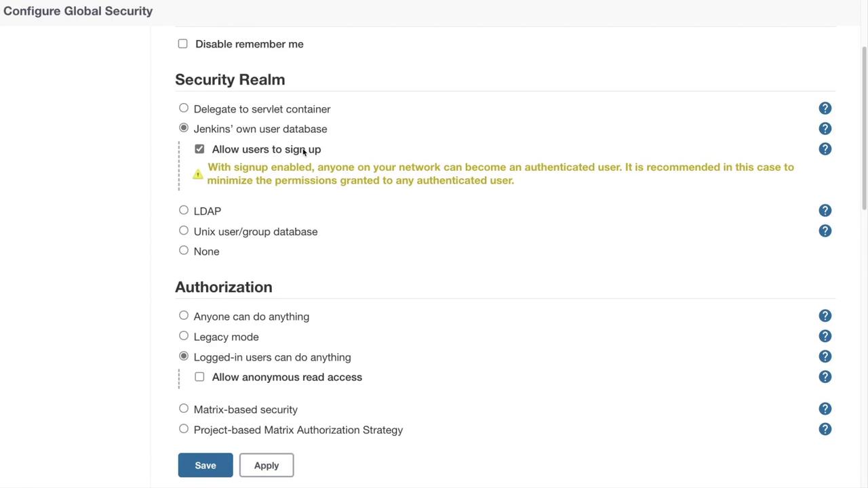Show help for Anyone can do anything
868x488 pixels.
[x=825, y=316]
